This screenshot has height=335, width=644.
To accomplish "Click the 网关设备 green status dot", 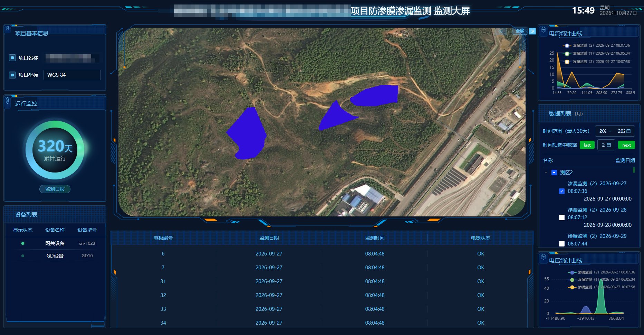I will [23, 243].
